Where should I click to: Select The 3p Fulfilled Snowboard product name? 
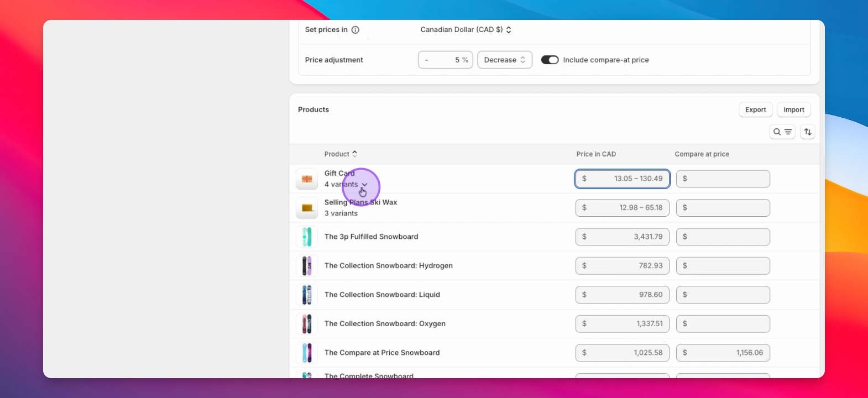pyautogui.click(x=371, y=237)
